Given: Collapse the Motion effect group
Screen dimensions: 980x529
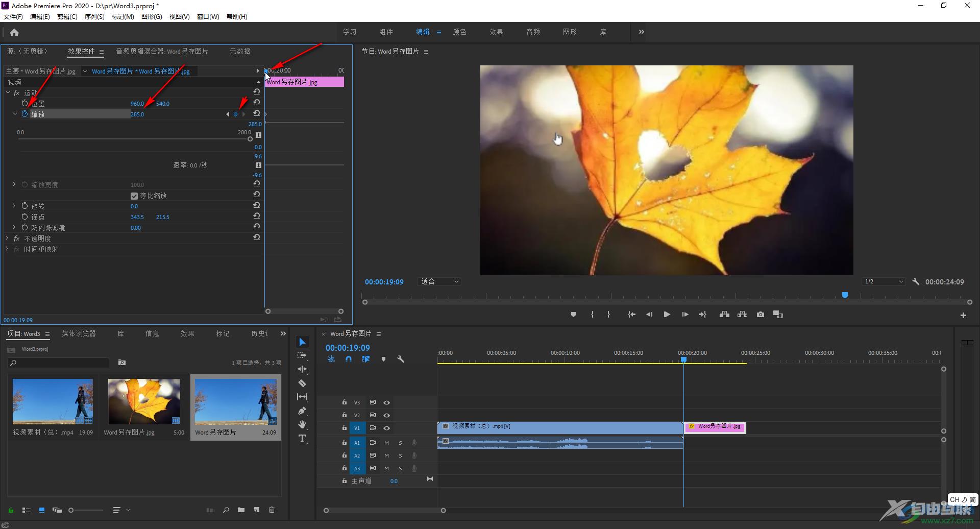Looking at the screenshot, I should pyautogui.click(x=8, y=93).
